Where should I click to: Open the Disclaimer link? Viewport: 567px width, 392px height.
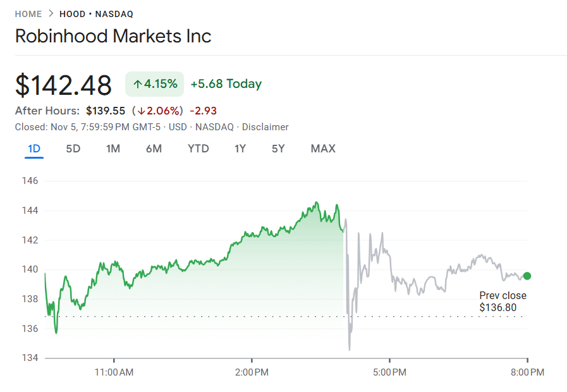click(x=265, y=126)
